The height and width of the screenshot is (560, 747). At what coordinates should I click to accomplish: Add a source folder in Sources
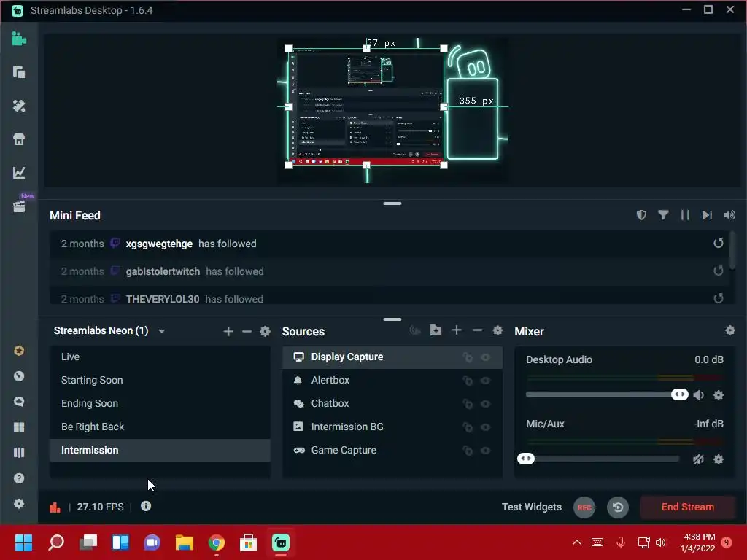[436, 330]
